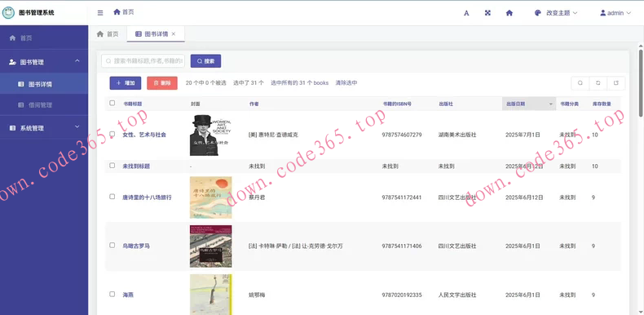
Task: Open the 改变主题 dropdown
Action: point(557,13)
